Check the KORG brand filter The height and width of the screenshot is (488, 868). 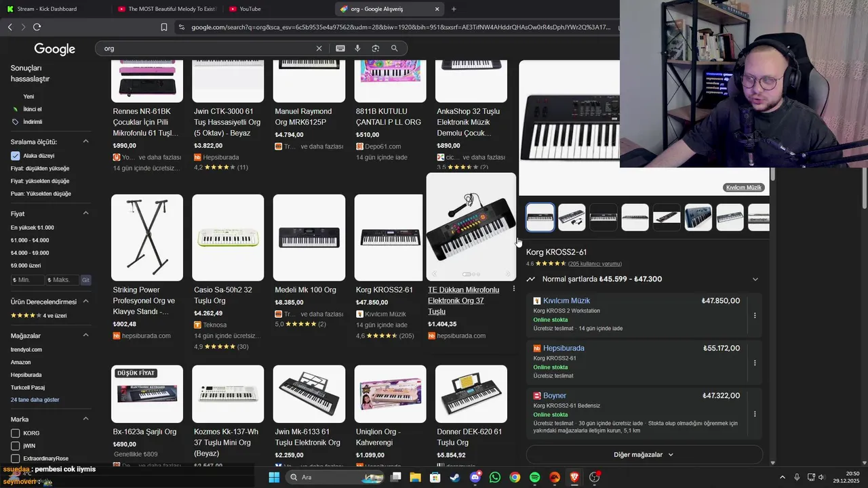[15, 433]
